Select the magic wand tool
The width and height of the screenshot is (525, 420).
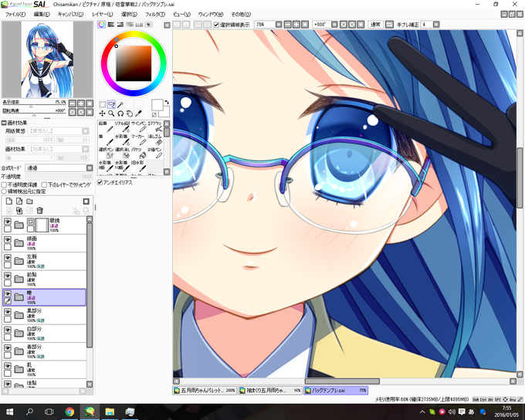pyautogui.click(x=120, y=105)
